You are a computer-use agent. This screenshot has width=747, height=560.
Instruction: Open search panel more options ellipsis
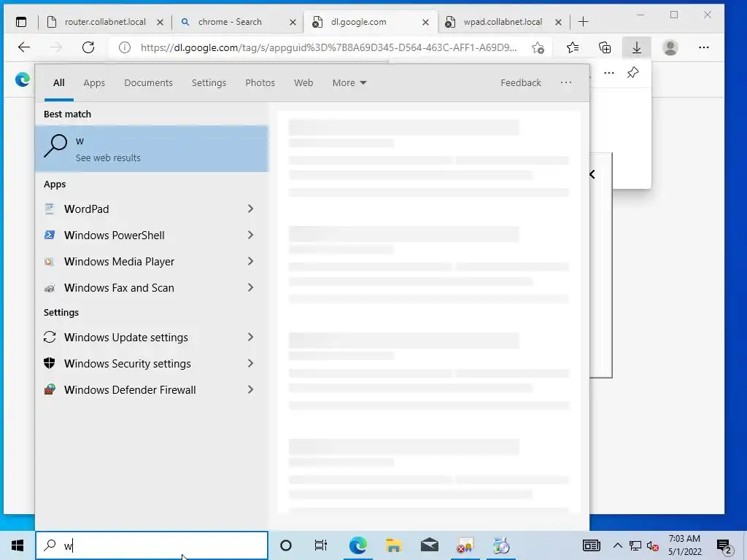tap(566, 82)
